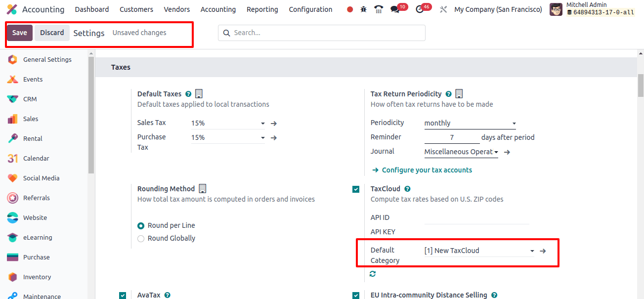The image size is (644, 299).
Task: Open activities clock with 46 badge
Action: (420, 9)
